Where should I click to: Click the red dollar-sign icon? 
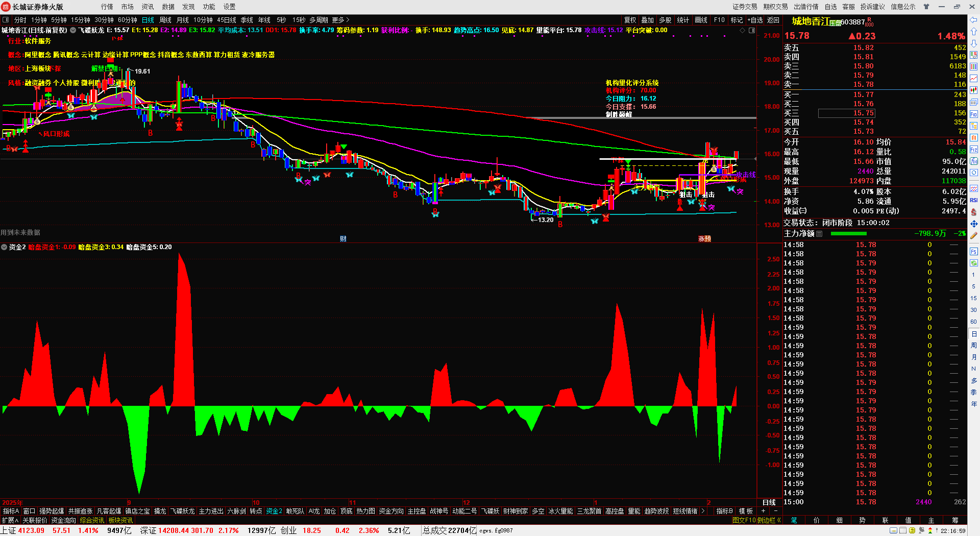pyautogui.click(x=974, y=212)
